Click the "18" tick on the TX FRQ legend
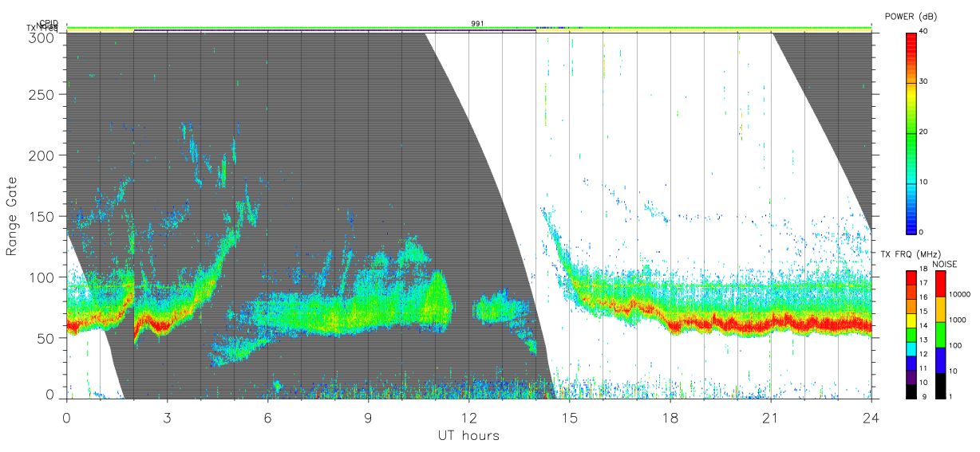Viewport: 980px width, 452px height. pyautogui.click(x=923, y=269)
